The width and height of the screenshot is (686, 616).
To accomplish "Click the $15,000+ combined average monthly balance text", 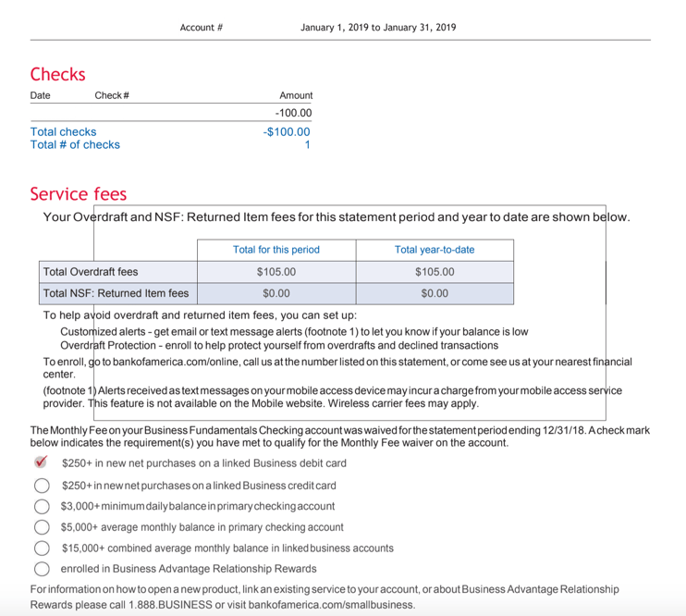I will tap(227, 548).
